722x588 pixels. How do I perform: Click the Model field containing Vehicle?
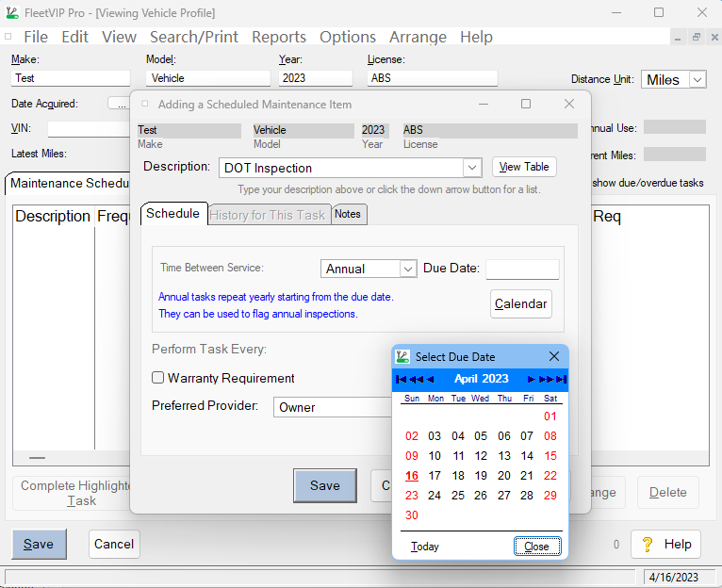(208, 78)
